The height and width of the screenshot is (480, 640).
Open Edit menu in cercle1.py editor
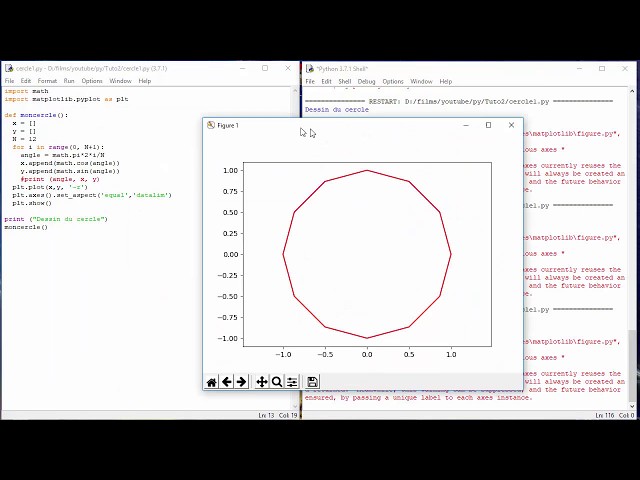[x=26, y=81]
